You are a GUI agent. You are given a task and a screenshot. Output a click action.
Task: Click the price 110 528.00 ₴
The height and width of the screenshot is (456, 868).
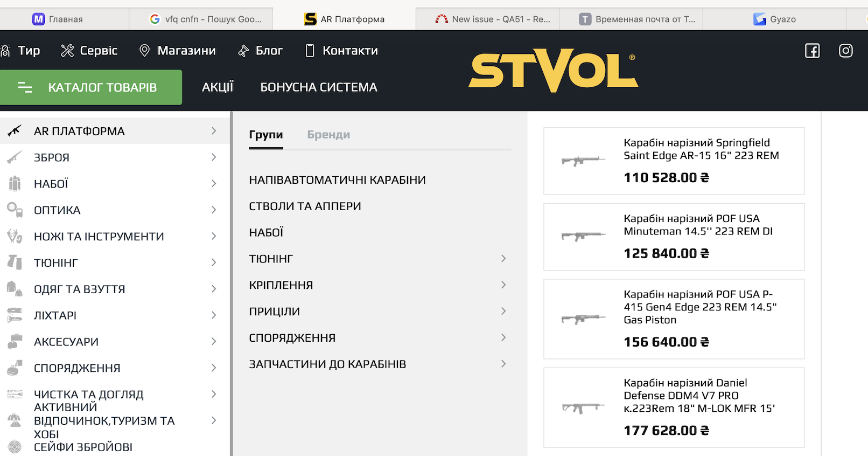point(667,178)
